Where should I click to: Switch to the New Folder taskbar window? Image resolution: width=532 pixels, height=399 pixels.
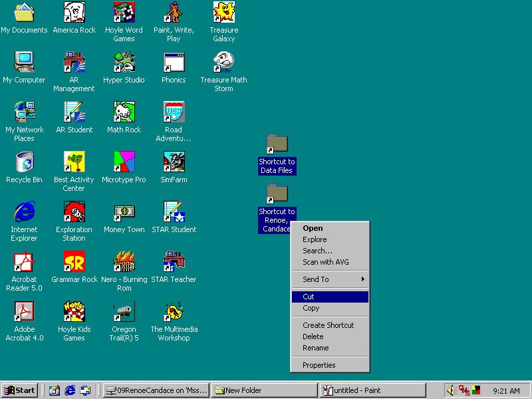click(264, 390)
